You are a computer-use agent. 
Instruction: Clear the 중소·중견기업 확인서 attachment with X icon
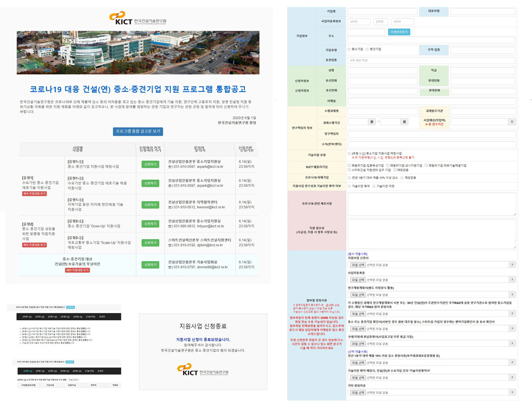(x=512, y=329)
